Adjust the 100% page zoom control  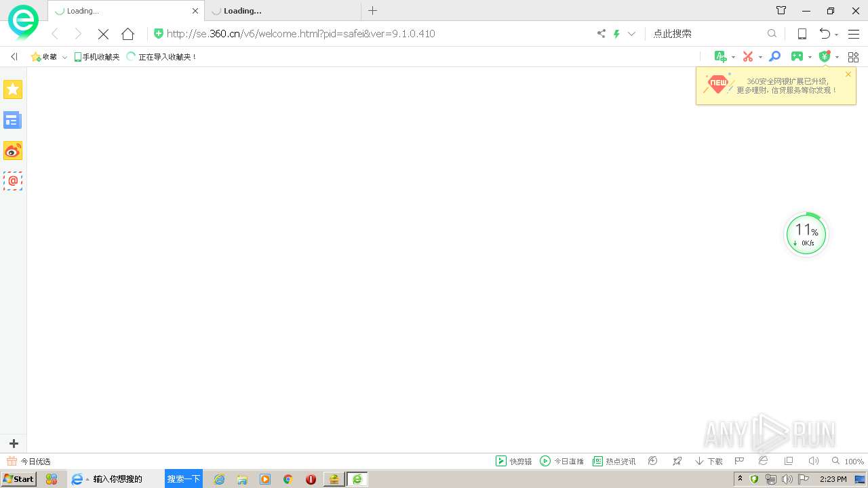pyautogui.click(x=848, y=461)
